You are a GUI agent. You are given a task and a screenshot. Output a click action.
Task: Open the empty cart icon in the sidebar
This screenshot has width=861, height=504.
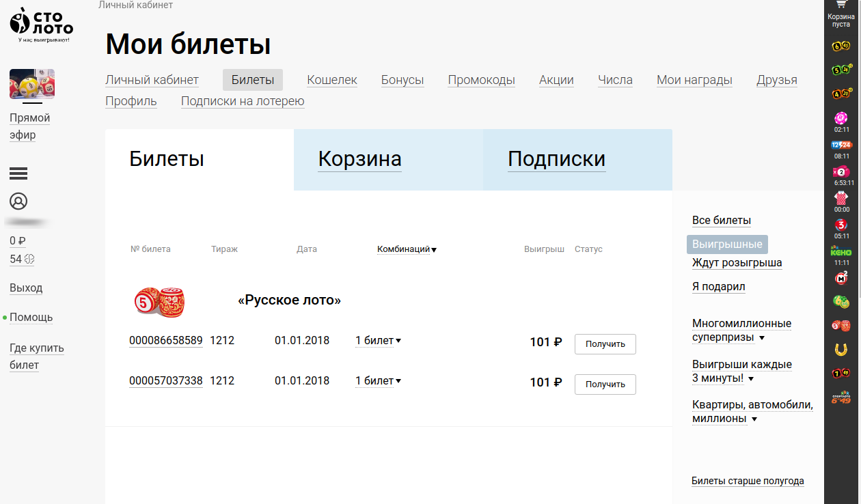tap(841, 4)
